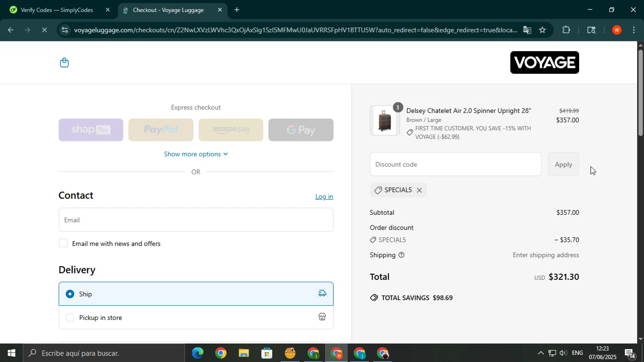
Task: Click the VOYAGE logo
Action: tap(544, 63)
